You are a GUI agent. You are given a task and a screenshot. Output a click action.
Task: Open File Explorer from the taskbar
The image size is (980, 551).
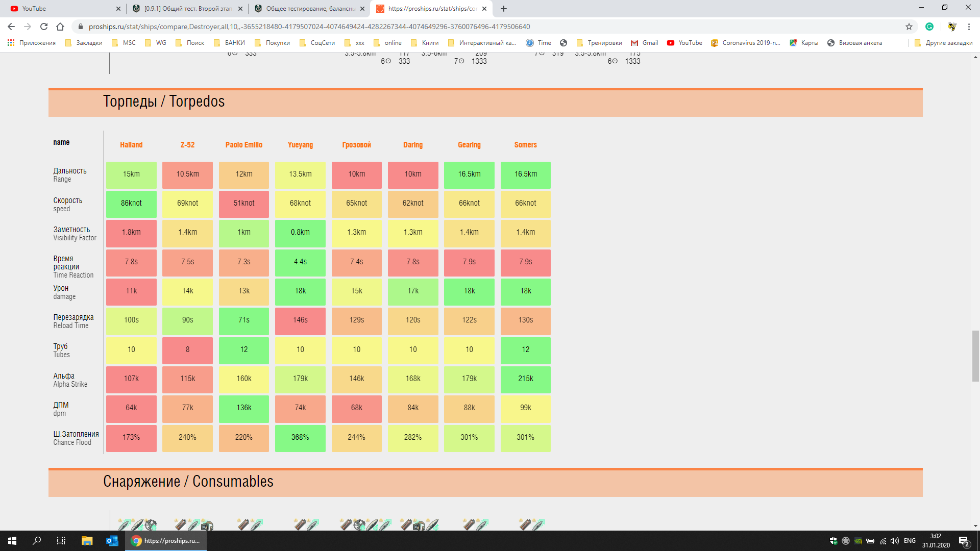[x=87, y=541]
